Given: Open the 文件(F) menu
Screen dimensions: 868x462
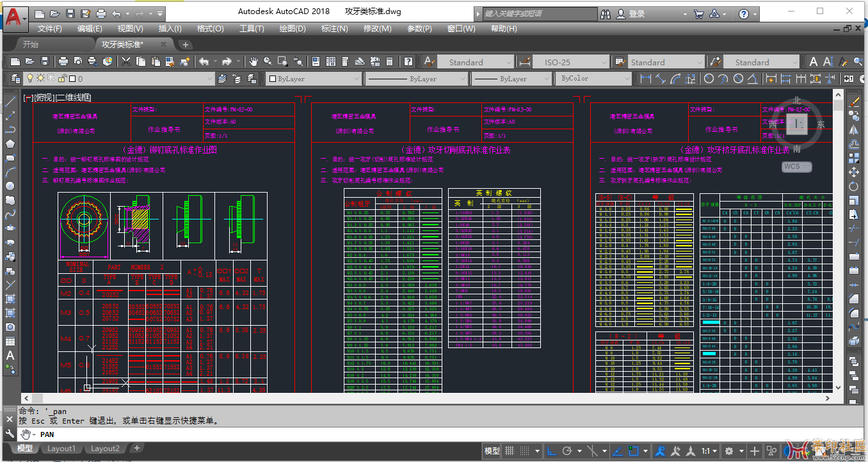Looking at the screenshot, I should coord(50,28).
